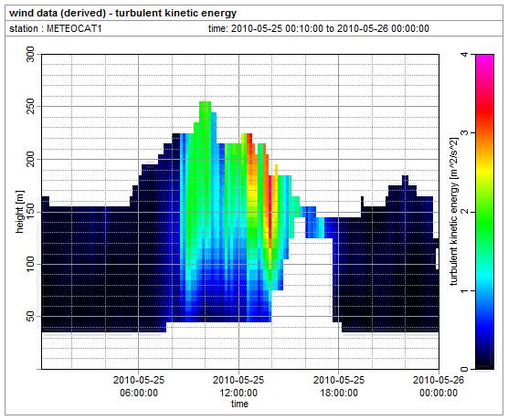Click the colorbar '3' tick label
The height and width of the screenshot is (420, 508).
[464, 133]
